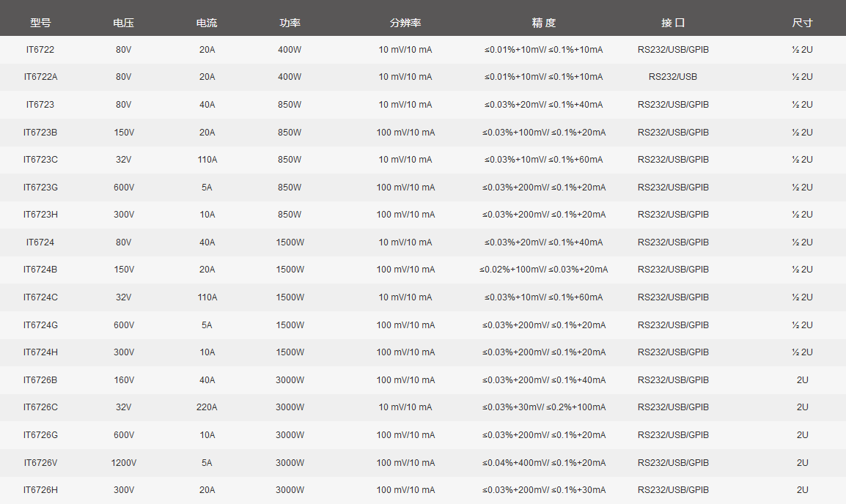Image resolution: width=846 pixels, height=504 pixels.
Task: Click accuracy ≤0.03%+200mV/ ≤0.1%+30mA
Action: point(544,490)
